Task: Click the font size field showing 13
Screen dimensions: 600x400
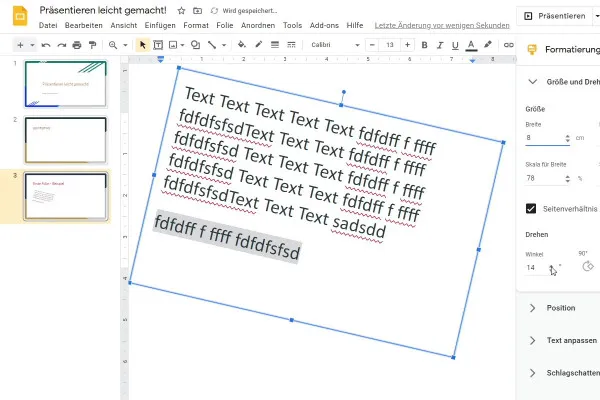Action: [x=390, y=45]
